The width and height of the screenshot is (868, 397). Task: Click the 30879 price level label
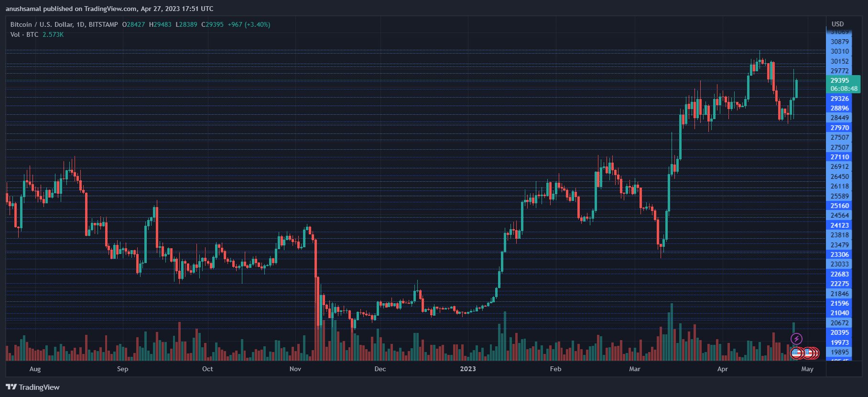tap(839, 42)
